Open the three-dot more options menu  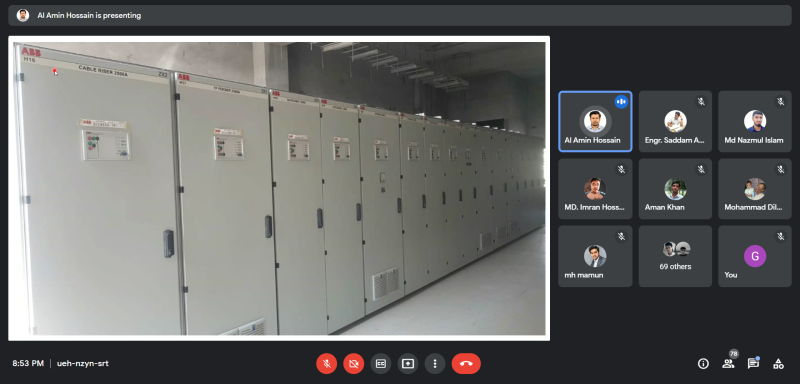click(435, 364)
